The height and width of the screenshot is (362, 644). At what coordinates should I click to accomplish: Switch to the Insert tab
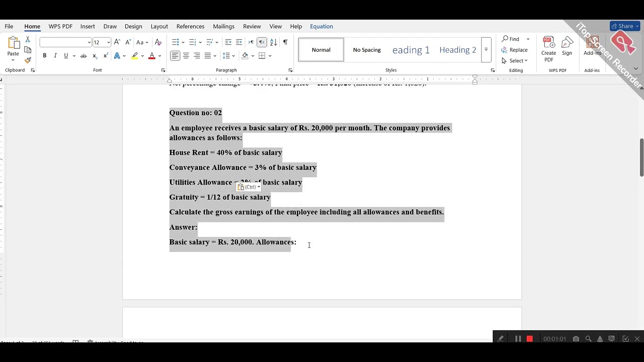coord(88,26)
